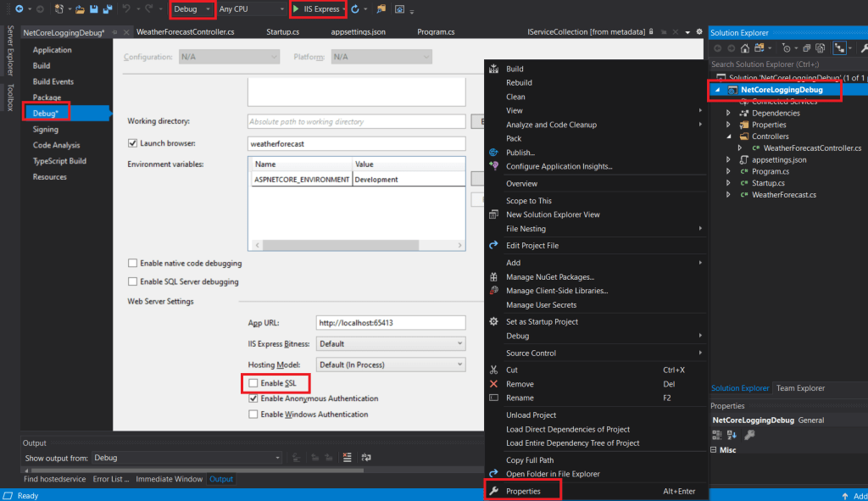Expand the Controllers folder in Solution Explorer
The height and width of the screenshot is (501, 868).
[x=729, y=136]
